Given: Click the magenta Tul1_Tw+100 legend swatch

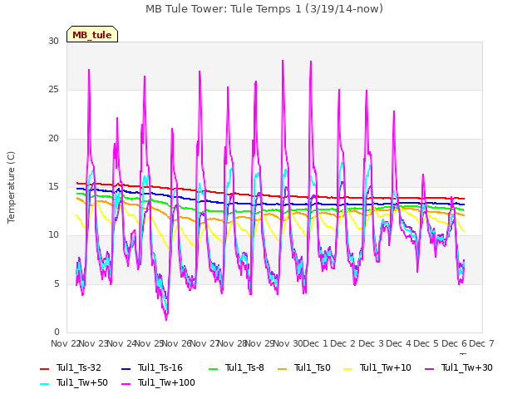Looking at the screenshot, I should 126,383.
